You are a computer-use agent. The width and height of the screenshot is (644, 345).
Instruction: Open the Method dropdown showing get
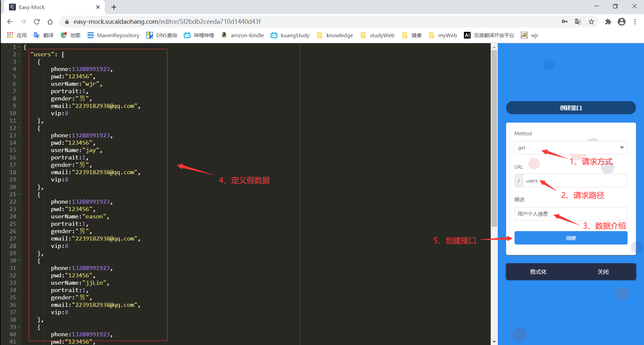(571, 148)
